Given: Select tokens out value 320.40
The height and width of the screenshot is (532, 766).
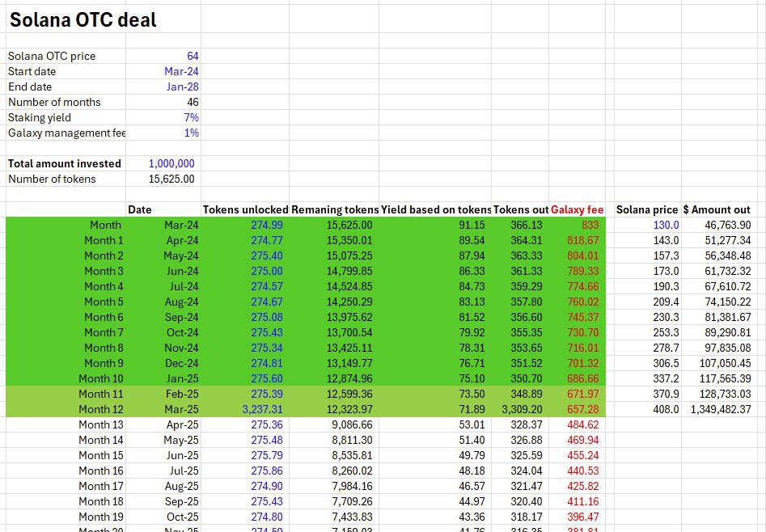Looking at the screenshot, I should pos(526,502).
